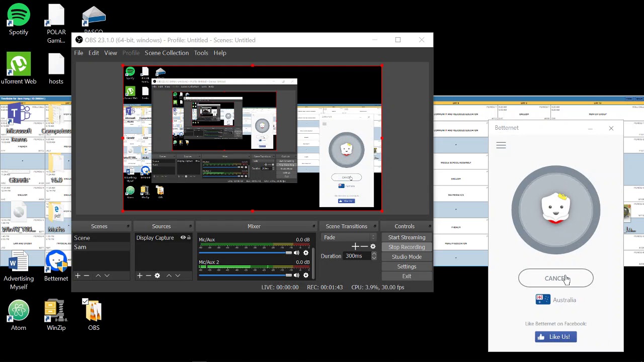
Task: Add a new source with plus icon
Action: click(x=139, y=276)
